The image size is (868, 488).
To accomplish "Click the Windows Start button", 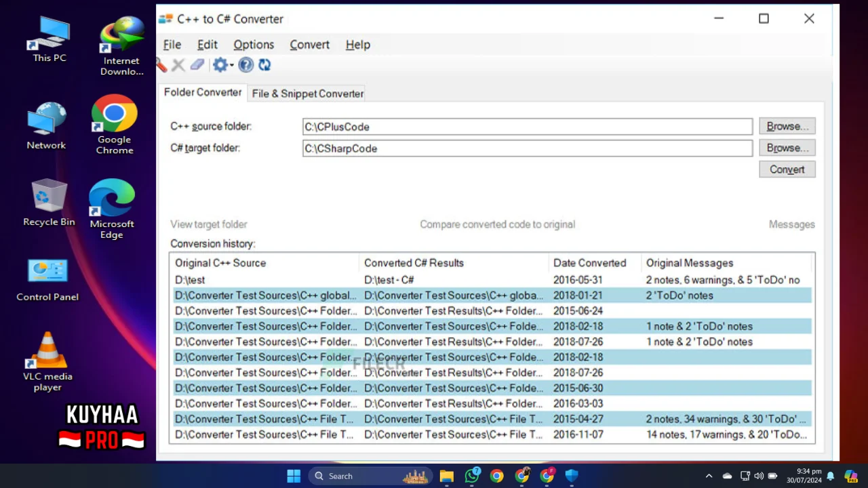I will (x=294, y=476).
